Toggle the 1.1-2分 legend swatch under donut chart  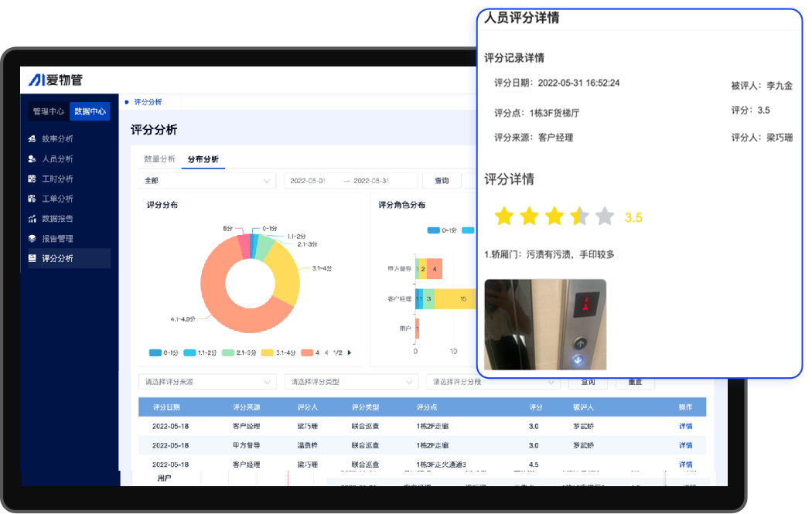[189, 352]
